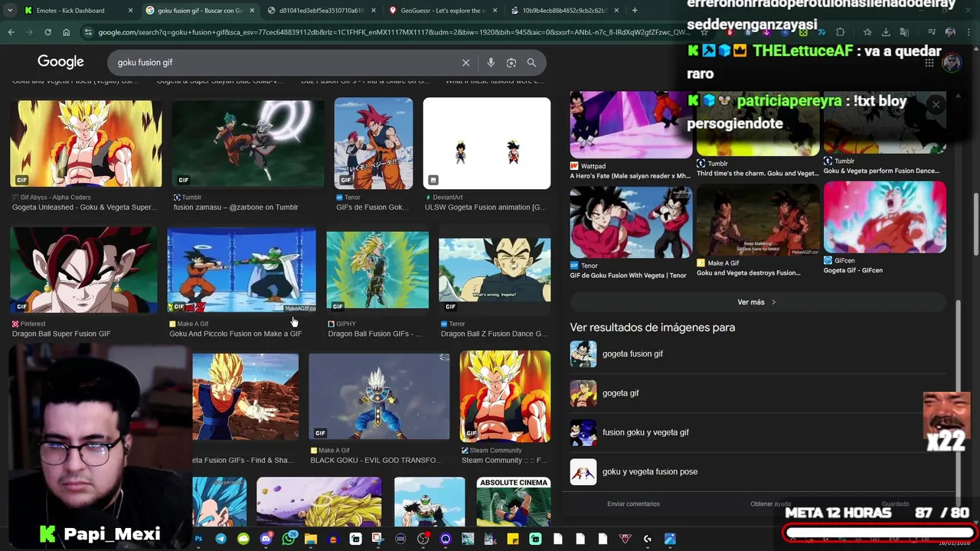
Task: Click the magnifying glass search button
Action: tap(531, 63)
